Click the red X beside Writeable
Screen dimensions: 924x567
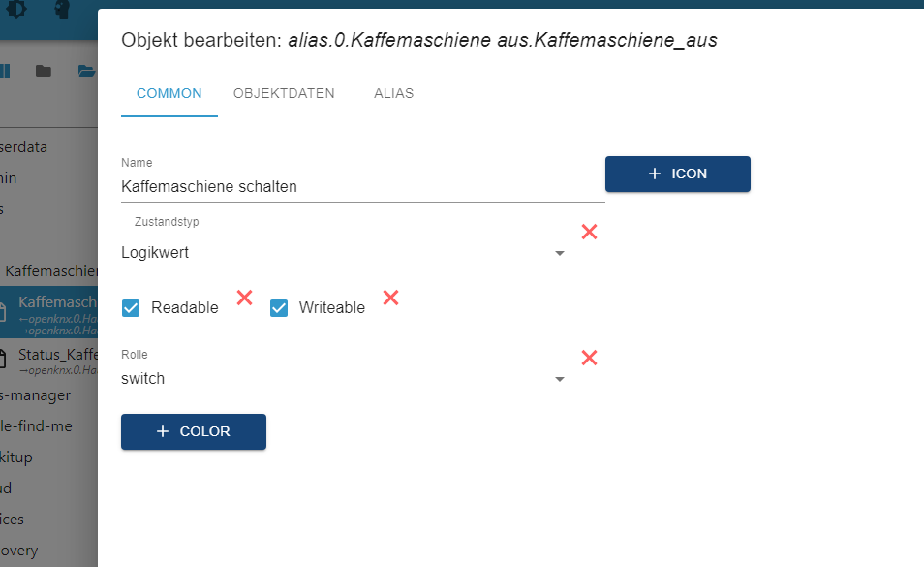(391, 298)
